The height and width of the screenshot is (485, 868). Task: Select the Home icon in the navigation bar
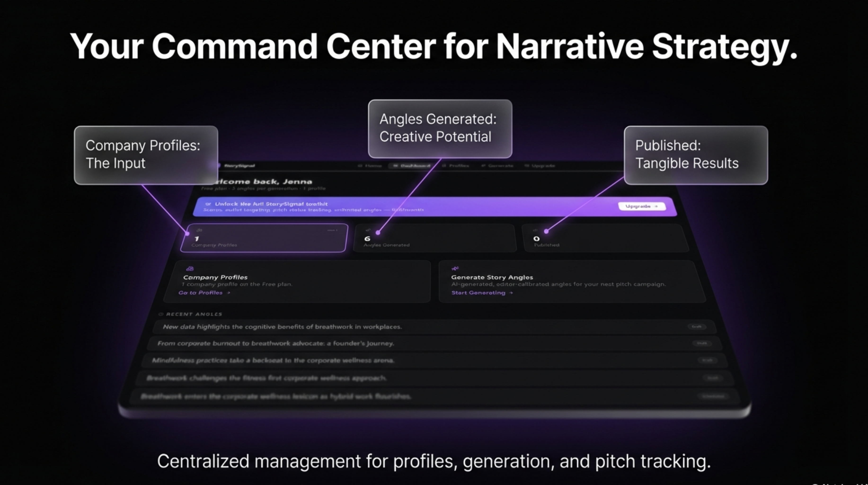pos(360,166)
